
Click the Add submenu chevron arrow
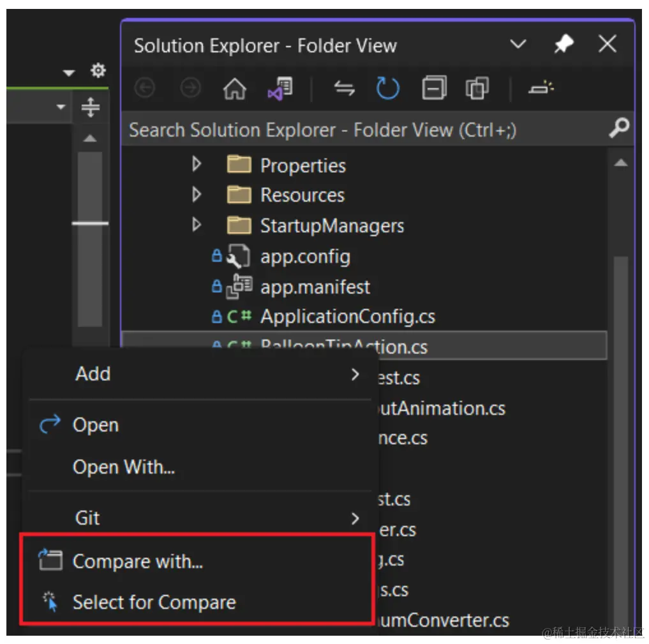pos(355,374)
